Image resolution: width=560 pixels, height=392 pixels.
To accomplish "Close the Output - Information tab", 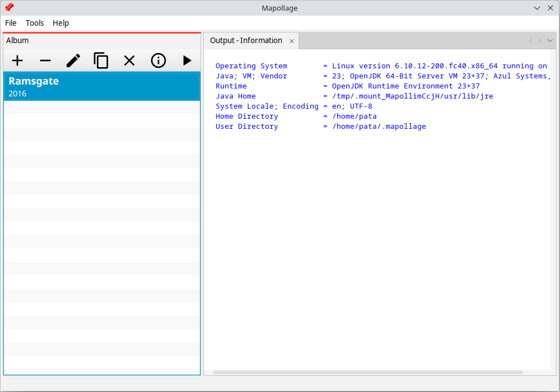I will (x=291, y=41).
